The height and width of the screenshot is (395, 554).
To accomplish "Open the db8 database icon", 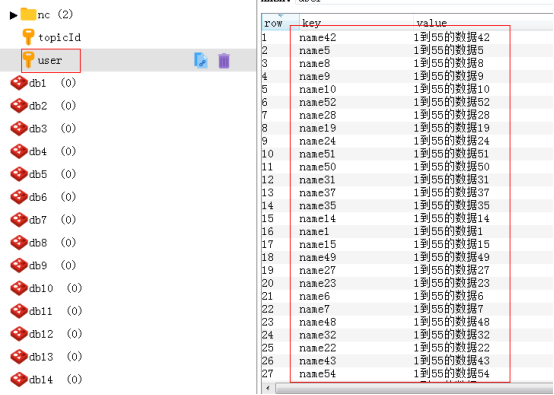I will click(19, 242).
